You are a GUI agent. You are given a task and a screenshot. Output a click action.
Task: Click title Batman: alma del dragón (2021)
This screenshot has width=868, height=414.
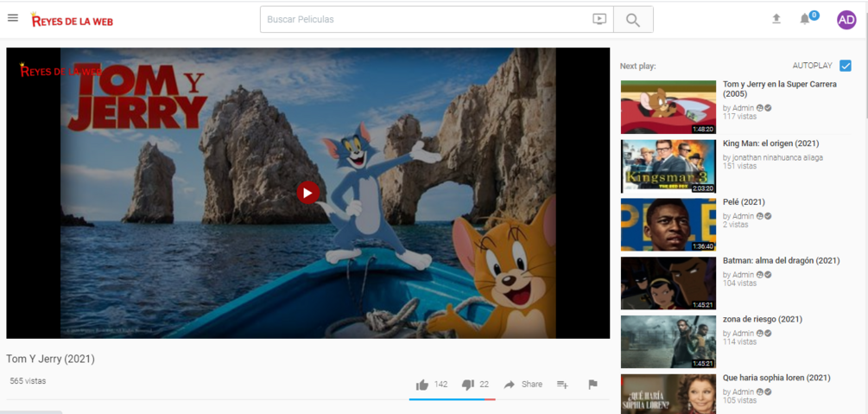[781, 260]
